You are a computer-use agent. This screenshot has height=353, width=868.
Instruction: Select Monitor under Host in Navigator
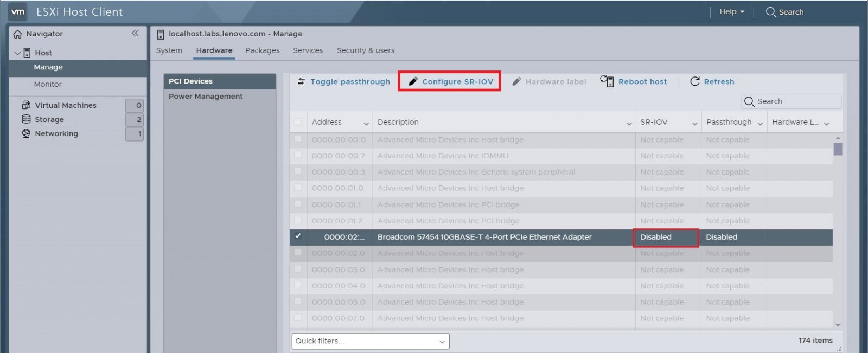tap(48, 84)
